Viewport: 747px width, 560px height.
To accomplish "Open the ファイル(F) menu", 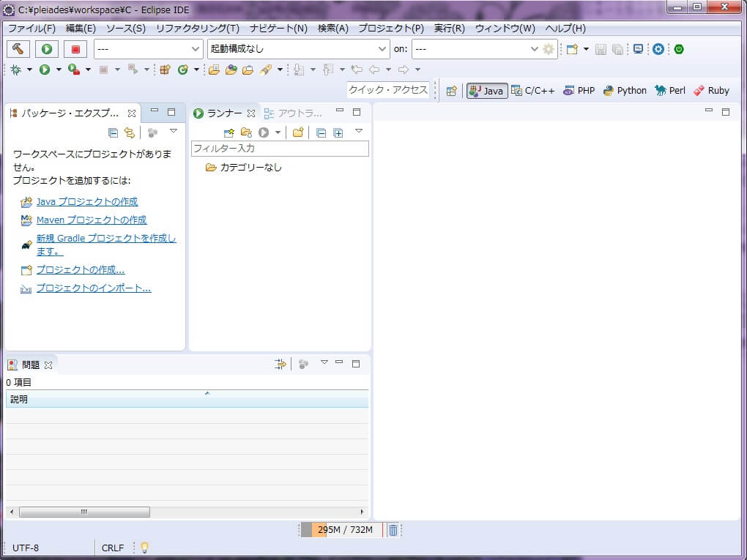I will pyautogui.click(x=32, y=29).
